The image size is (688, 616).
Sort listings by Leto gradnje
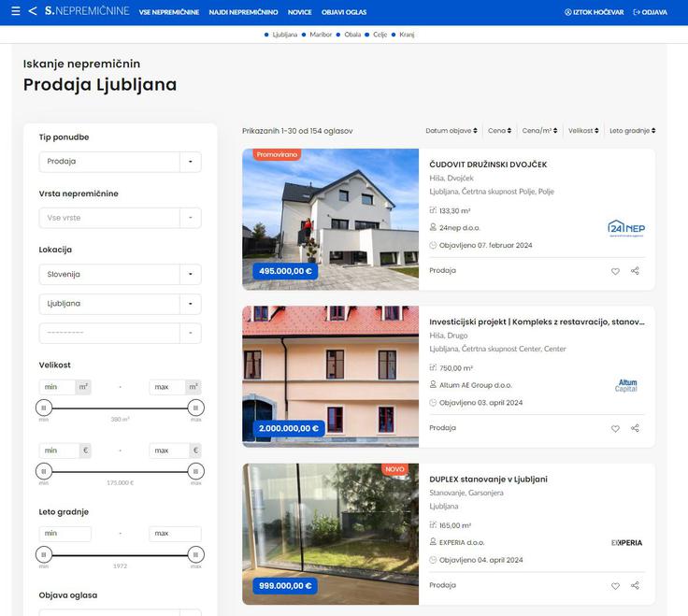(632, 131)
